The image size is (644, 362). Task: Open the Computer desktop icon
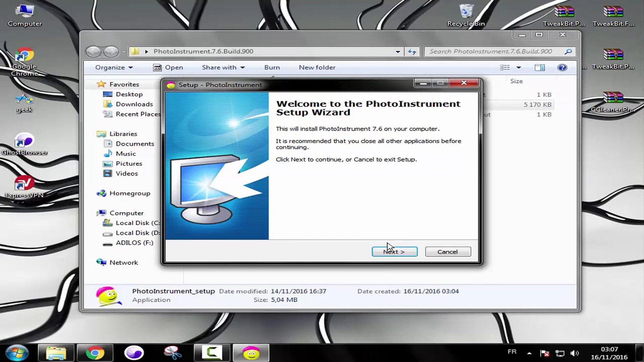tap(25, 16)
